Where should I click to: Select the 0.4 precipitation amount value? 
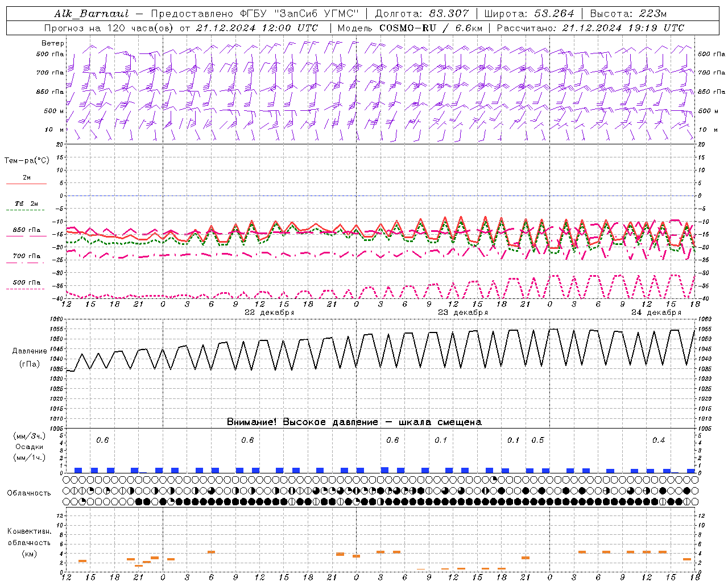(659, 440)
